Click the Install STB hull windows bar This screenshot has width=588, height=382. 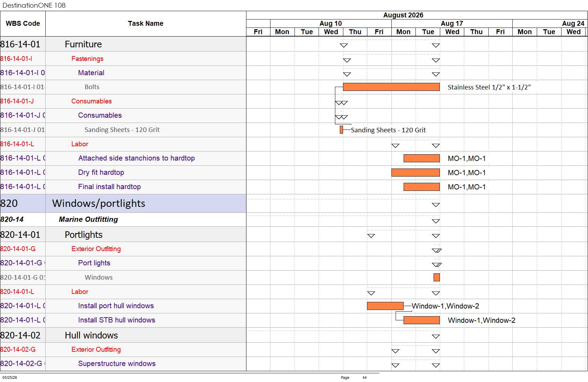(421, 320)
